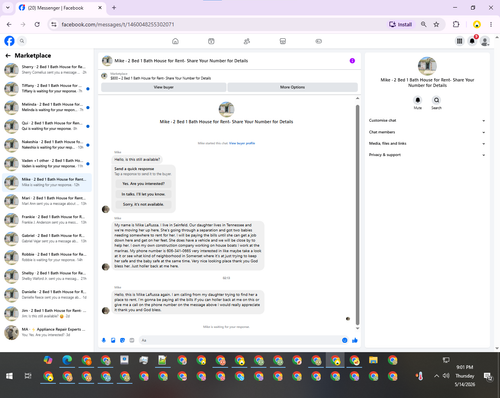Expand the Chat members section

click(x=427, y=132)
